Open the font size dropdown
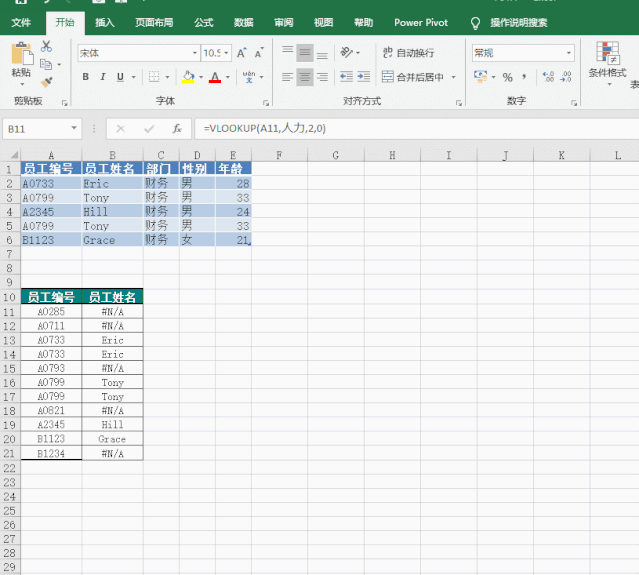This screenshot has height=575, width=639. [x=226, y=53]
